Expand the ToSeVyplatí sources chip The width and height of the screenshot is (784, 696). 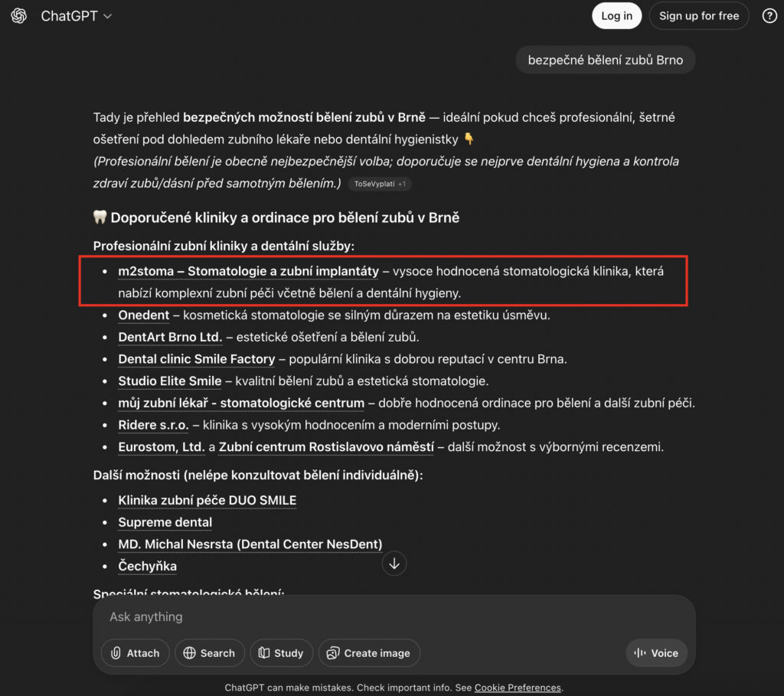coord(380,184)
